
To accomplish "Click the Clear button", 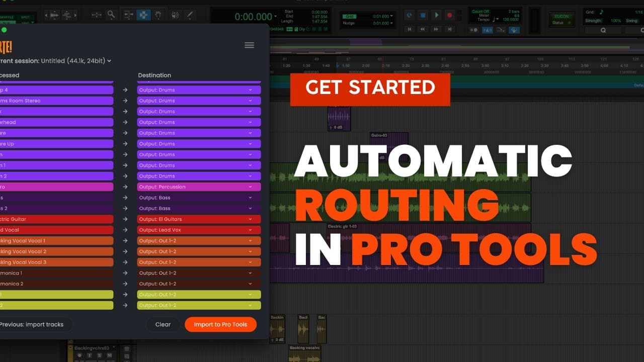I will [x=163, y=324].
